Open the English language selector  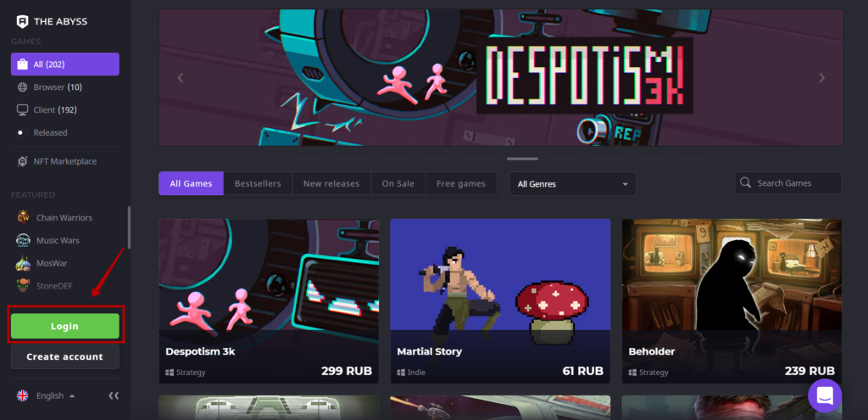(47, 395)
